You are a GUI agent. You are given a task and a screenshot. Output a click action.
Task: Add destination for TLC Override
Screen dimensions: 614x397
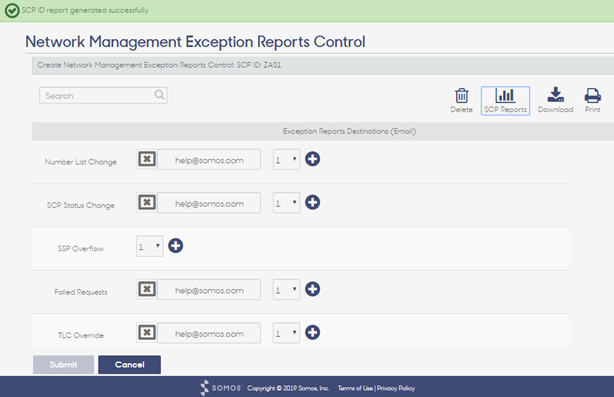point(312,333)
